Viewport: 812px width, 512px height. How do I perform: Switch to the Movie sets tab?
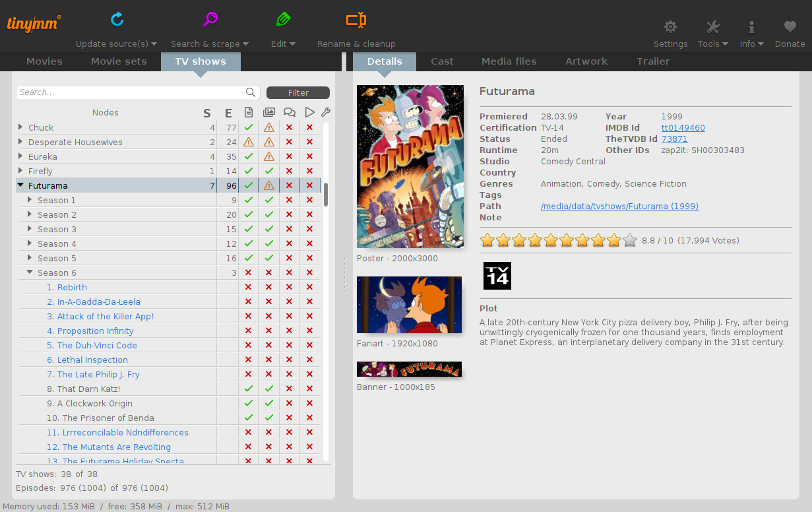119,61
